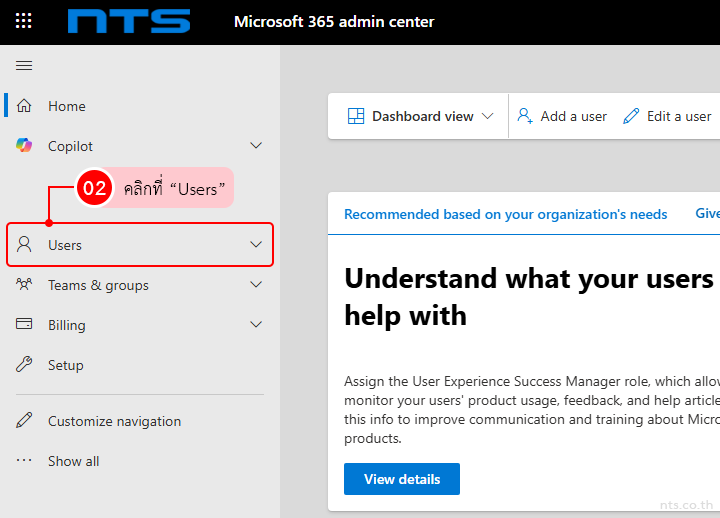Click the Setup wrench icon
The width and height of the screenshot is (720, 518).
click(25, 365)
